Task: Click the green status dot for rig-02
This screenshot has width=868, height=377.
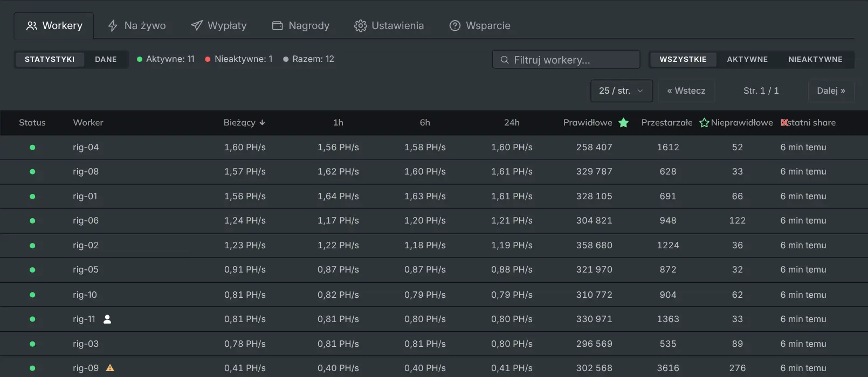Action: click(x=32, y=246)
